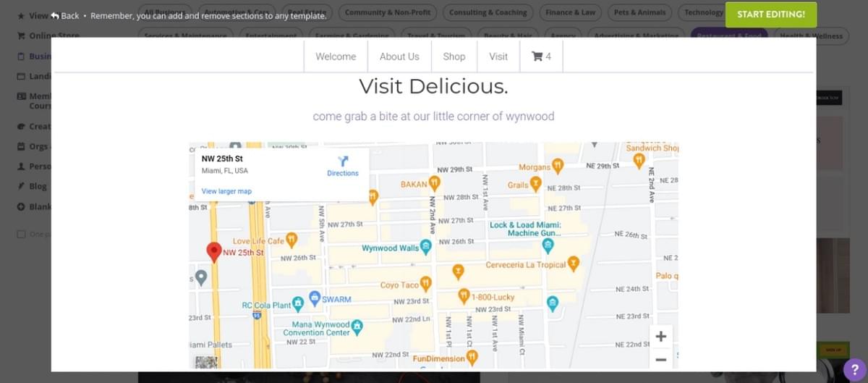Image resolution: width=868 pixels, height=383 pixels.
Task: Select the Lock & Load Miami marker
Action: pyautogui.click(x=548, y=247)
